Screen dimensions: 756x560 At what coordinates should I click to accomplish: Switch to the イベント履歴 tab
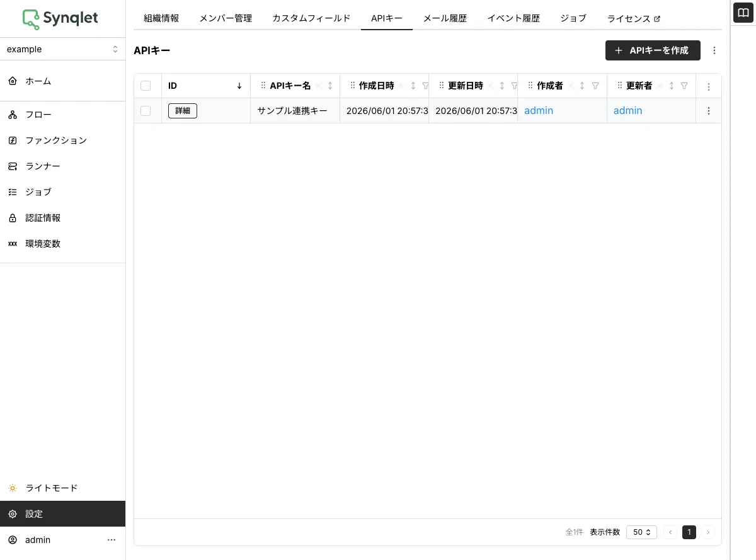[x=513, y=18]
